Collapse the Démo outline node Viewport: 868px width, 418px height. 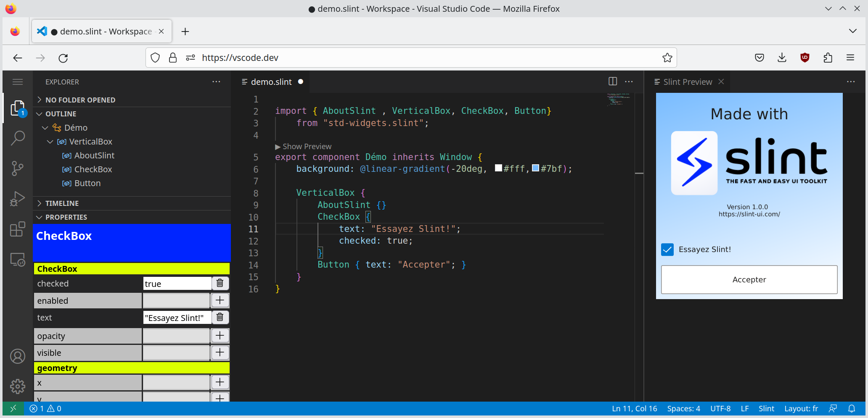(45, 128)
